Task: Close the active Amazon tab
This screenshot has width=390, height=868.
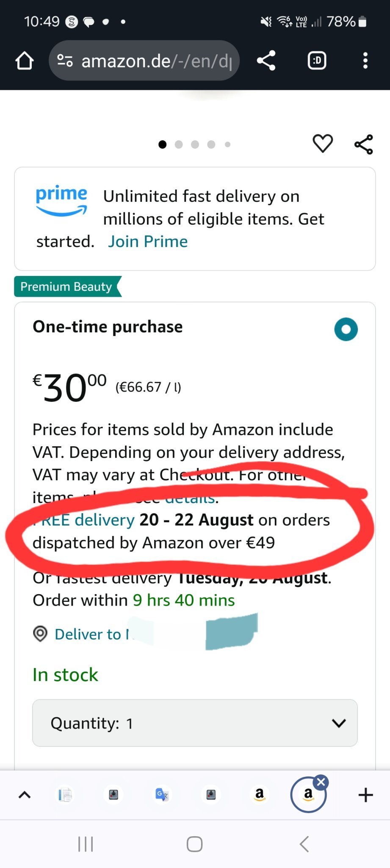Action: 321,782
